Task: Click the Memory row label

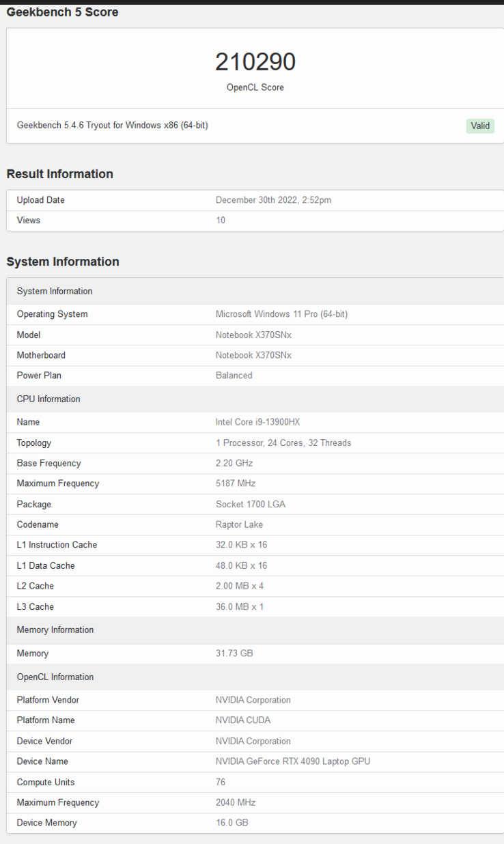Action: click(33, 653)
